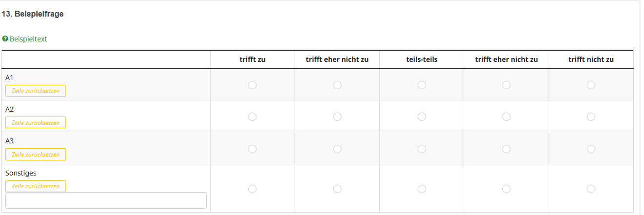Select 'teils-teils' for Sonstiges row
Image resolution: width=644 pixels, height=215 pixels.
[x=422, y=189]
